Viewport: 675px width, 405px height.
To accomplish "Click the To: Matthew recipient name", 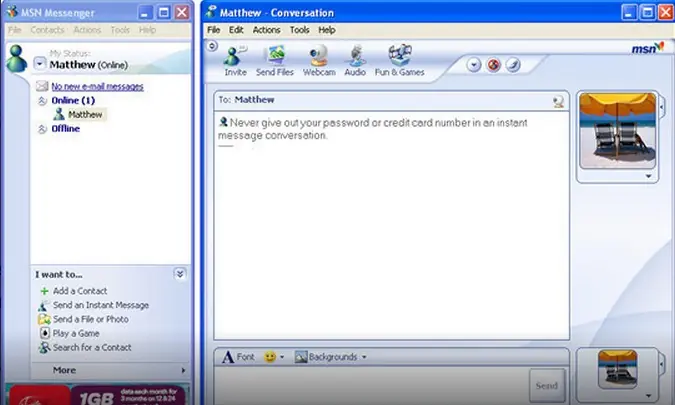I will (254, 100).
